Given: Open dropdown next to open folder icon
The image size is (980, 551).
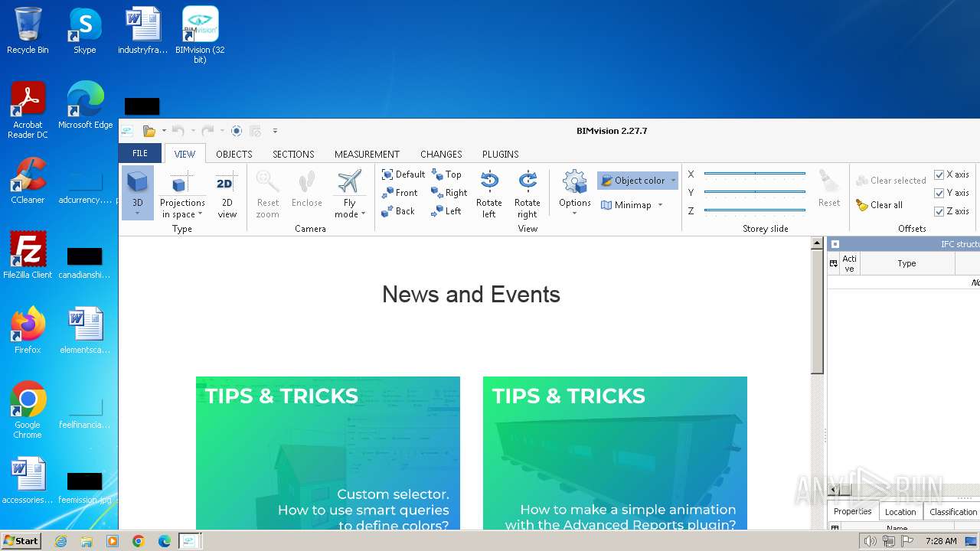Looking at the screenshot, I should (x=163, y=131).
